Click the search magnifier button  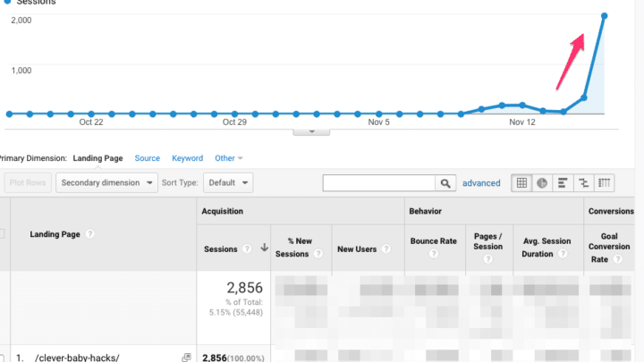click(445, 183)
